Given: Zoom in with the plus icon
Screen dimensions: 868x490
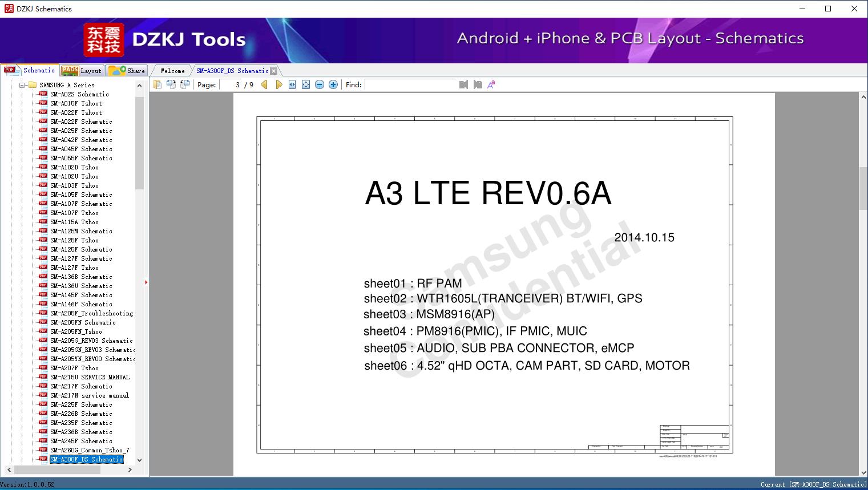Looking at the screenshot, I should click(333, 84).
